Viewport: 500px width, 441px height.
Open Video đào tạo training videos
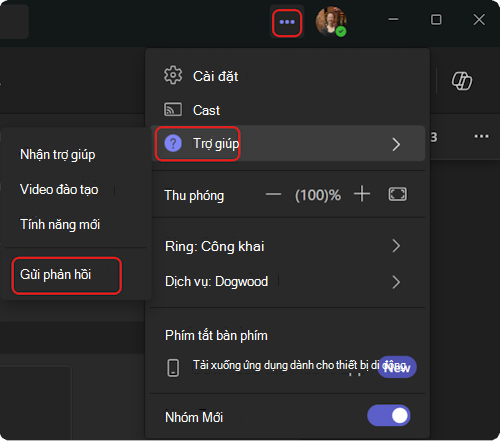pyautogui.click(x=59, y=190)
